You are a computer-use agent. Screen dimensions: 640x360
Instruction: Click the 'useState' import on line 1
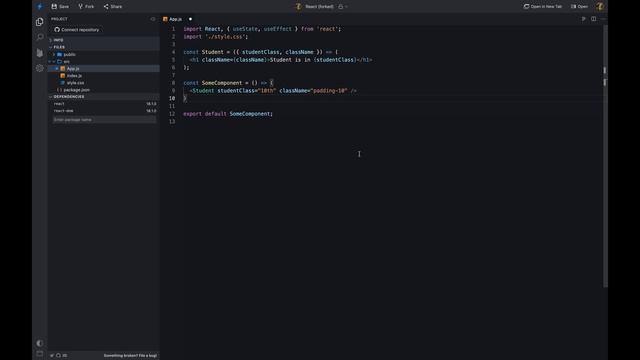pyautogui.click(x=245, y=29)
